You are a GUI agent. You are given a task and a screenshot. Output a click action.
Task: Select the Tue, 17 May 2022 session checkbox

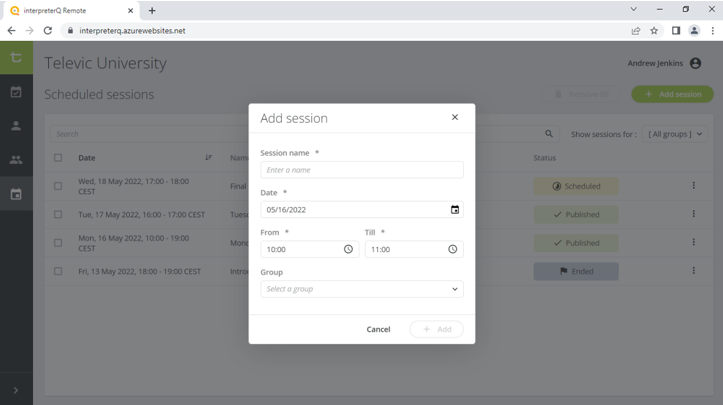point(58,214)
